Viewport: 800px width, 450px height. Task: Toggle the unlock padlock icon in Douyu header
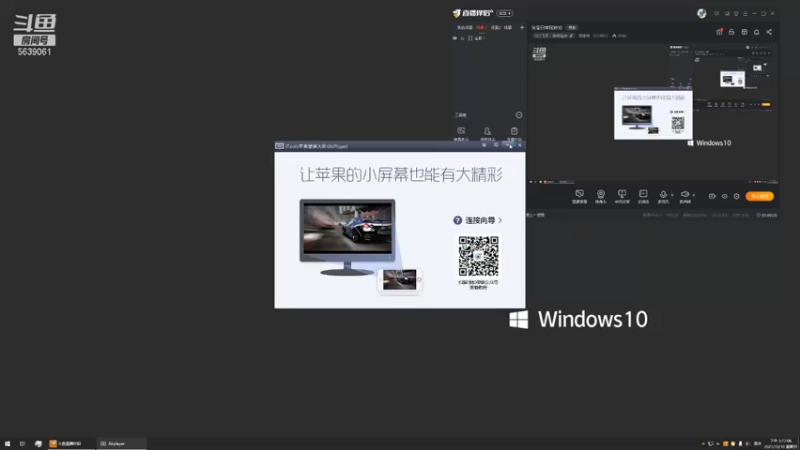point(732,32)
